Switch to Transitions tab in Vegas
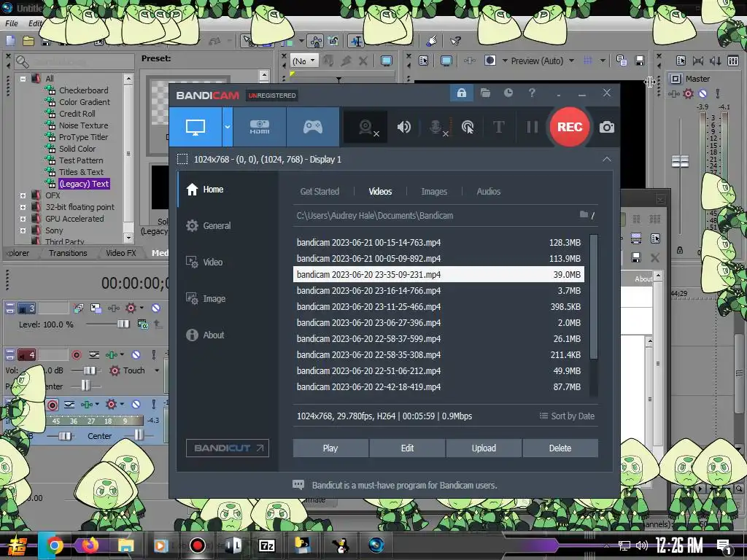This screenshot has height=560, width=747. 68,253
